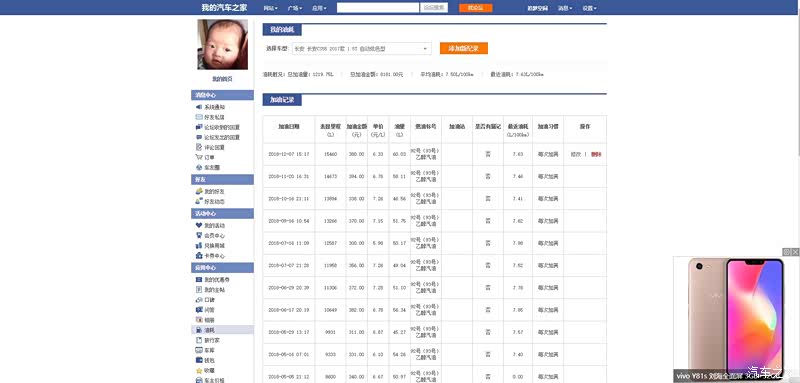Click the 我的优惠券 coupon icon

click(x=199, y=280)
